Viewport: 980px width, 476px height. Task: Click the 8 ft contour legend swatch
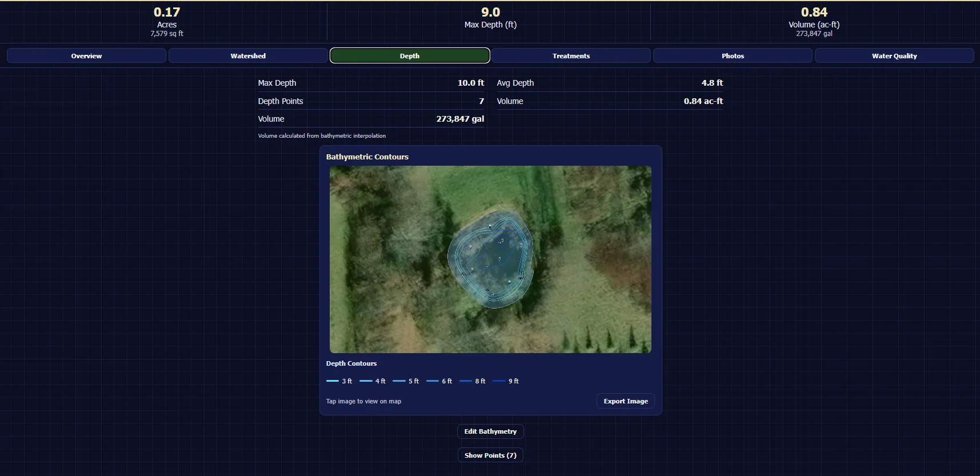tap(466, 381)
